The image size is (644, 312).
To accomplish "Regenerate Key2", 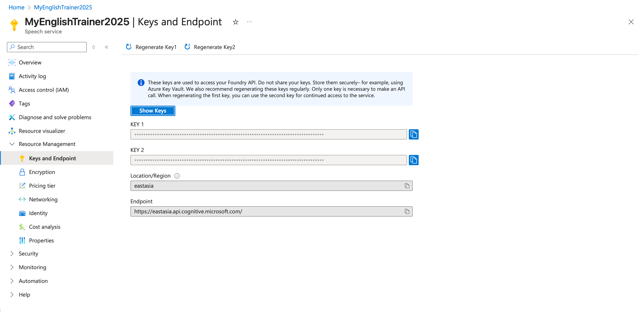I will [x=210, y=47].
